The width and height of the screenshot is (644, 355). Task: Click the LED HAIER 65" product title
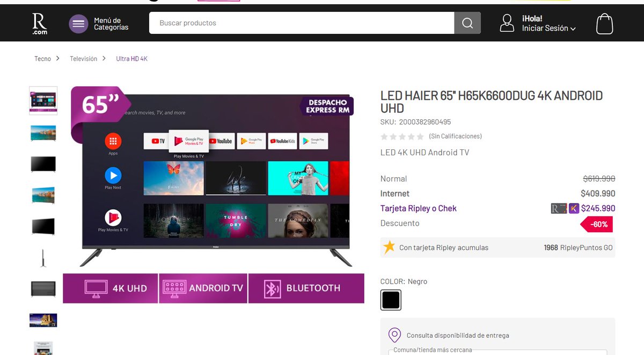[x=492, y=102]
